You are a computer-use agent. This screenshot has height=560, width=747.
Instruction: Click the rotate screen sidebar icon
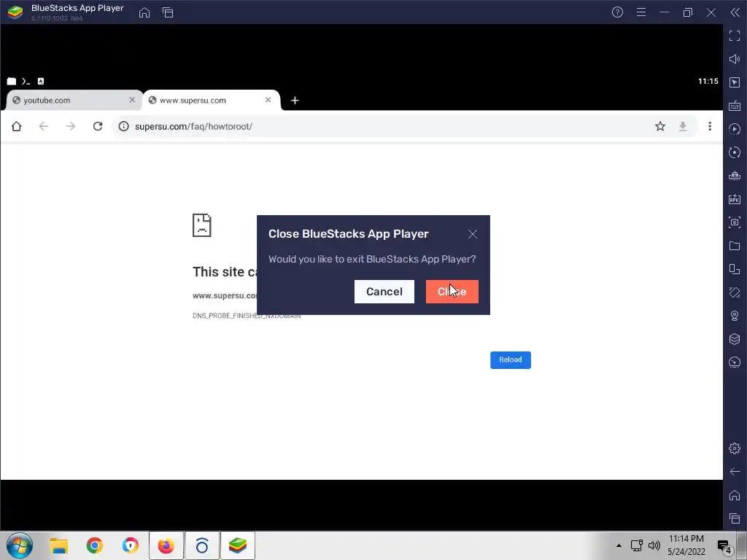click(735, 269)
